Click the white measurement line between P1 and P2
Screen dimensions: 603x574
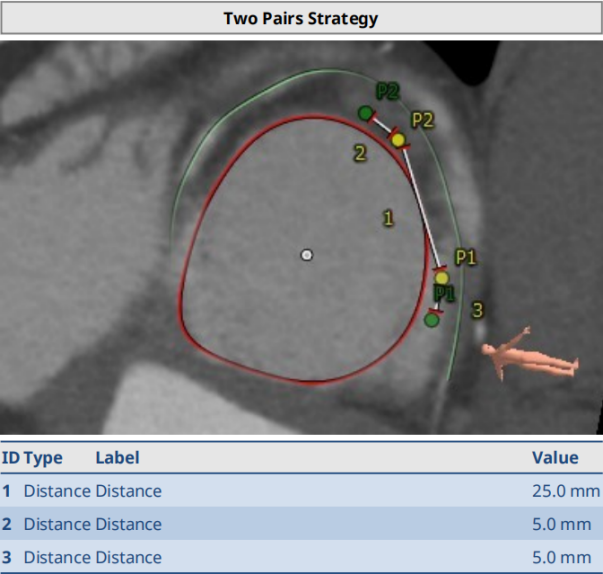(x=420, y=208)
